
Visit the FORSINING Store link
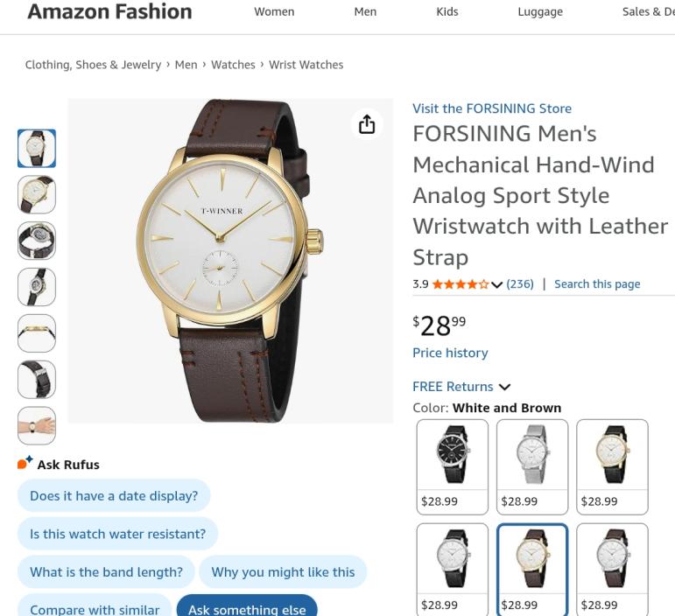[x=492, y=108]
